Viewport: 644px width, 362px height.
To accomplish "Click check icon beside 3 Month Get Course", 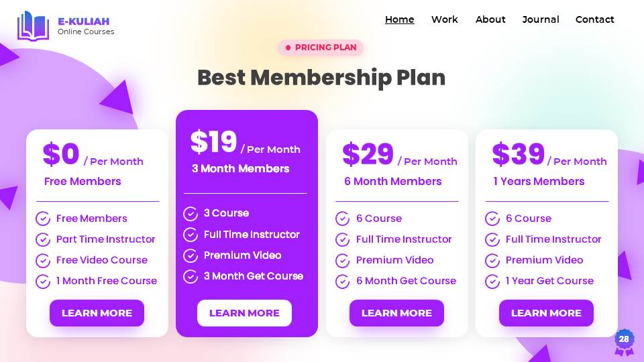I will tap(191, 276).
